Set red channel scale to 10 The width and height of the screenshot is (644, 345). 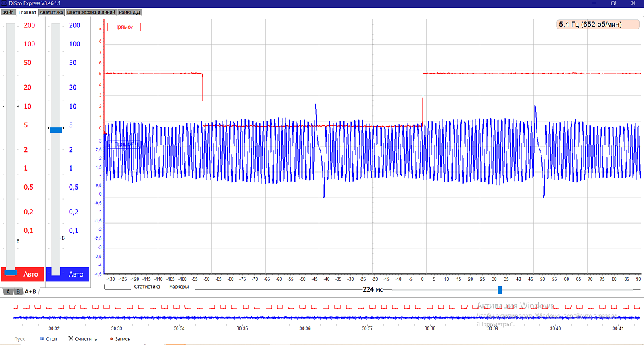(x=27, y=107)
